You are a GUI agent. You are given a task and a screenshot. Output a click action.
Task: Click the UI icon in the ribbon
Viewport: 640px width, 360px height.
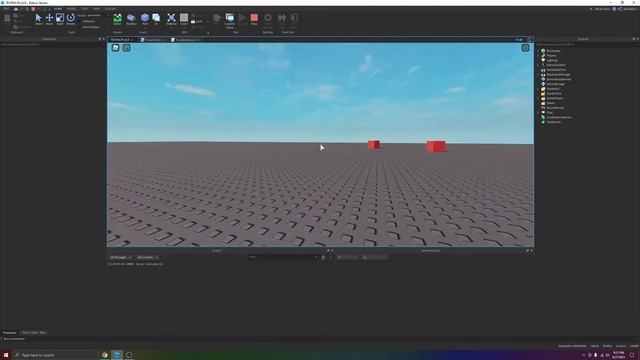point(156,19)
